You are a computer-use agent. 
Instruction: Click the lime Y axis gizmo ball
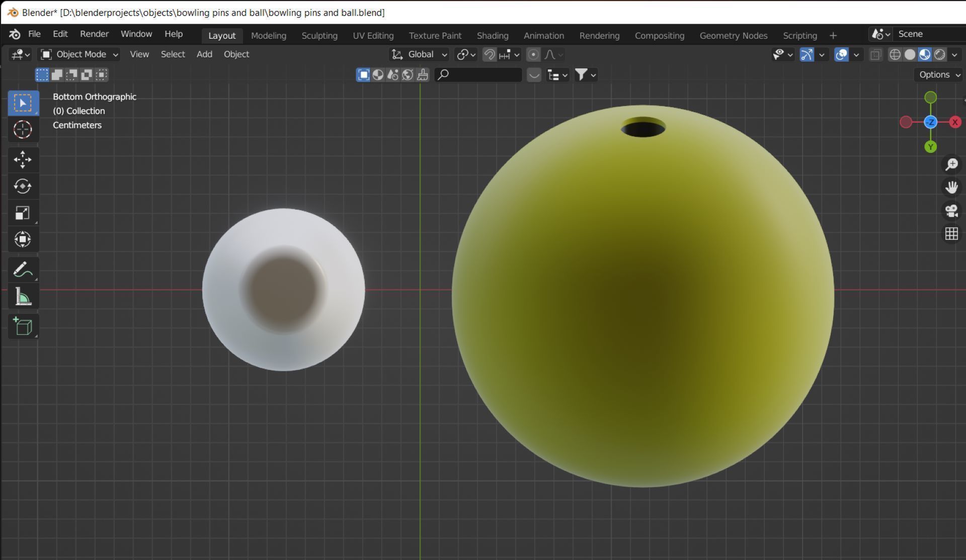tap(931, 147)
